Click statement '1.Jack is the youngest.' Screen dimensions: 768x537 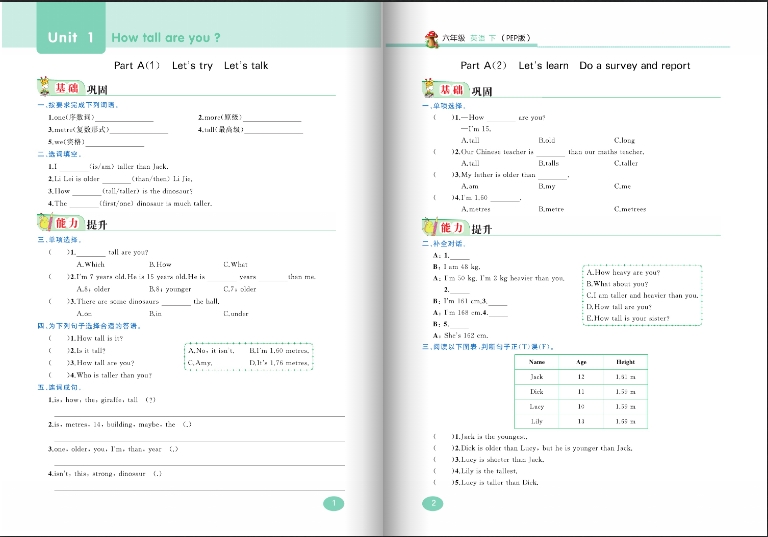489,437
